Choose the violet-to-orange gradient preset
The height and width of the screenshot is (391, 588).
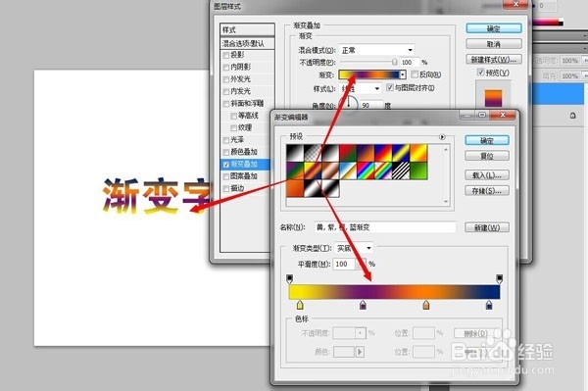[x=366, y=153]
